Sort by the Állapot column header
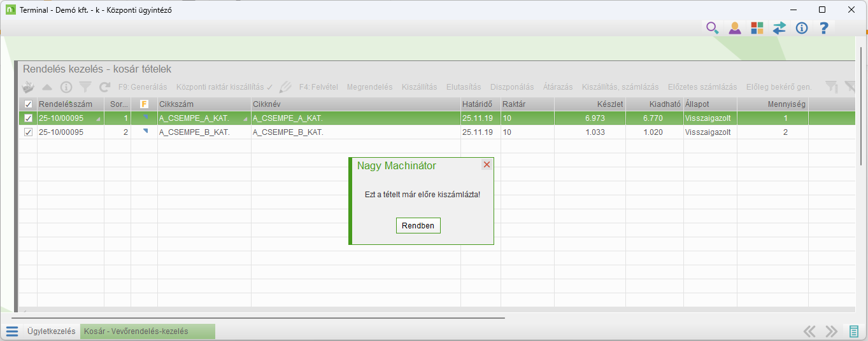868x341 pixels. pos(710,104)
